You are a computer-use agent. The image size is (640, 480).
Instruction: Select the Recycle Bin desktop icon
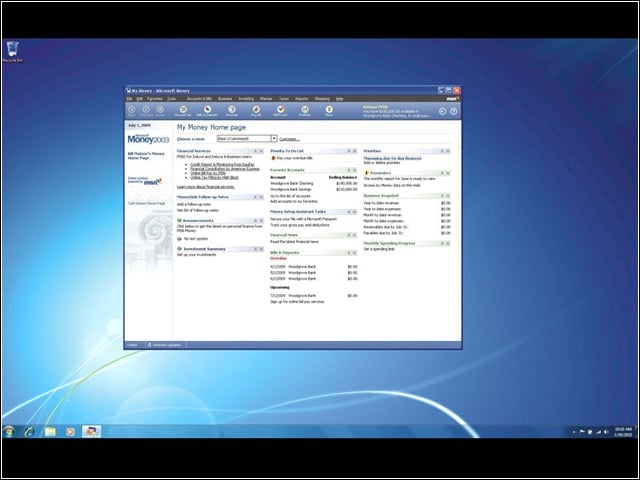tap(13, 52)
